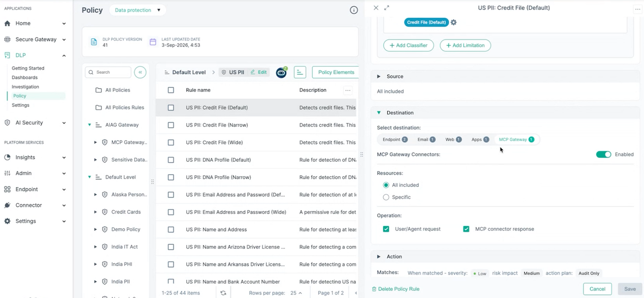Image resolution: width=644 pixels, height=298 pixels.
Task: Switch to the Web destination tab
Action: click(453, 140)
